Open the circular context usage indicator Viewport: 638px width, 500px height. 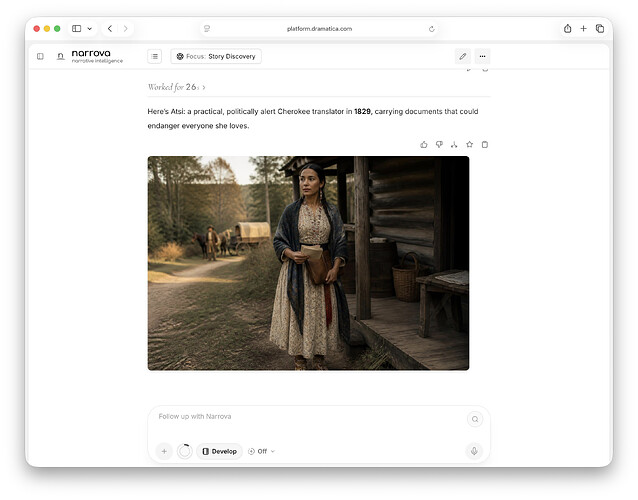(x=184, y=451)
